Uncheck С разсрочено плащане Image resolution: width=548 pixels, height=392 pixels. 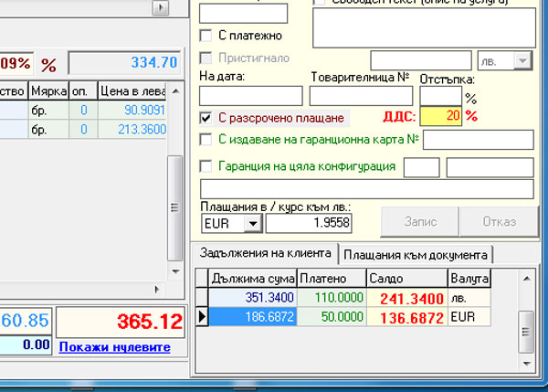coord(206,118)
